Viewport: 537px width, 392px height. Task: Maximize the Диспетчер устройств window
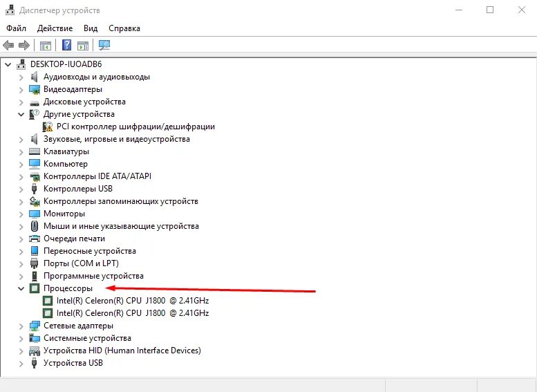point(490,10)
